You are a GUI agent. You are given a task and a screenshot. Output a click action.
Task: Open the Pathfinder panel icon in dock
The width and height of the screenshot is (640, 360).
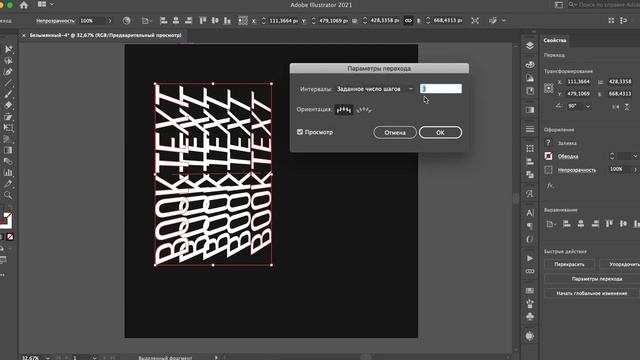(x=530, y=175)
